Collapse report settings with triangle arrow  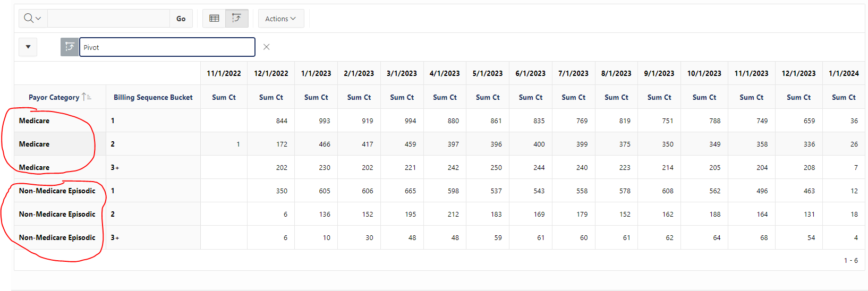[28, 47]
